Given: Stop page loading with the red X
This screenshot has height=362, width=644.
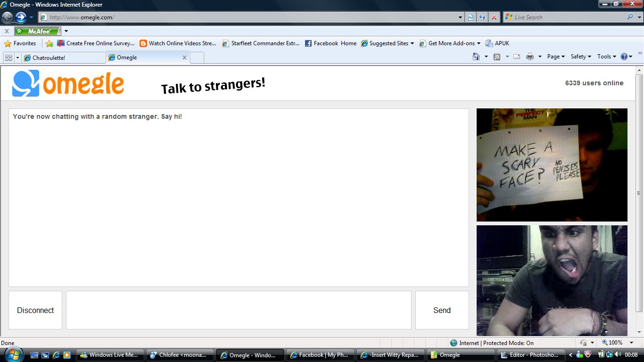Looking at the screenshot, I should [494, 17].
